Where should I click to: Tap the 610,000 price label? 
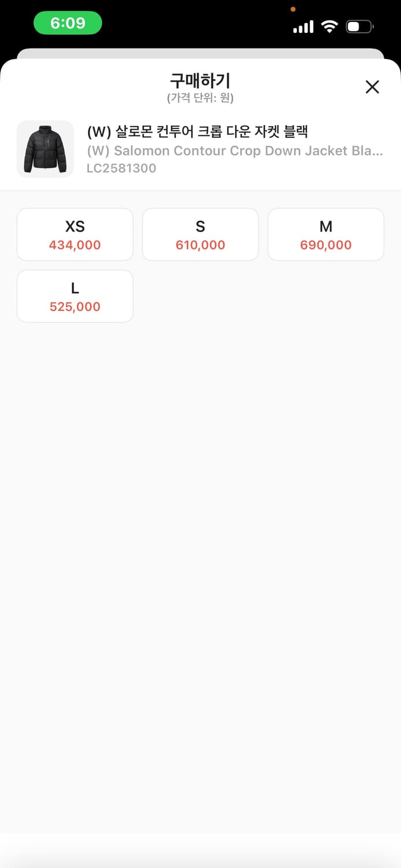200,245
